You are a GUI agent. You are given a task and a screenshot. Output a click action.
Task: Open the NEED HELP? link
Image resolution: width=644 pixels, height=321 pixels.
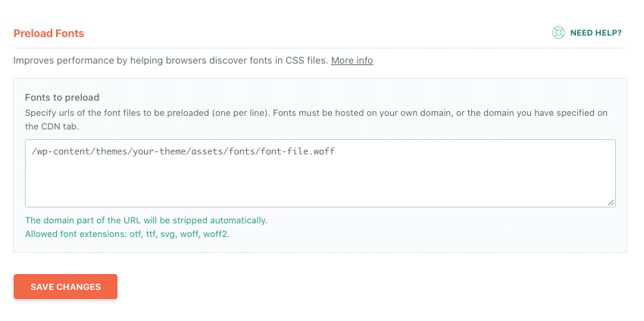pyautogui.click(x=596, y=33)
